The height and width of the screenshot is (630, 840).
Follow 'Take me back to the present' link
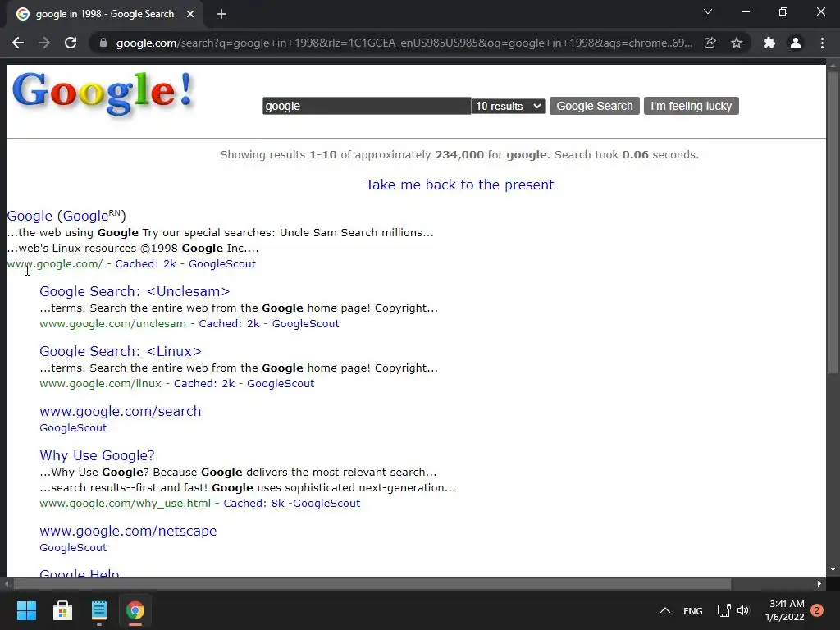[459, 185]
